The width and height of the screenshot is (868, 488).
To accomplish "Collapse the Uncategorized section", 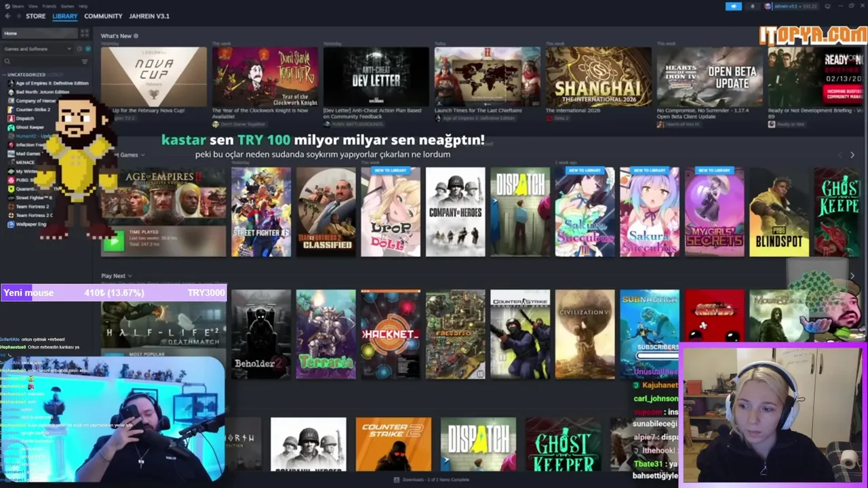I will pyautogui.click(x=26, y=75).
